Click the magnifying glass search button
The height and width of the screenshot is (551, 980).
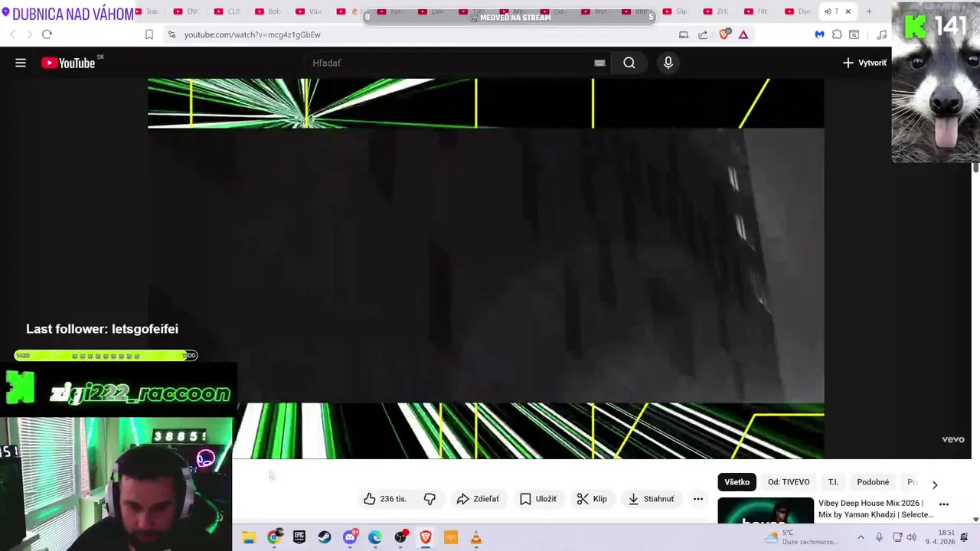click(629, 63)
